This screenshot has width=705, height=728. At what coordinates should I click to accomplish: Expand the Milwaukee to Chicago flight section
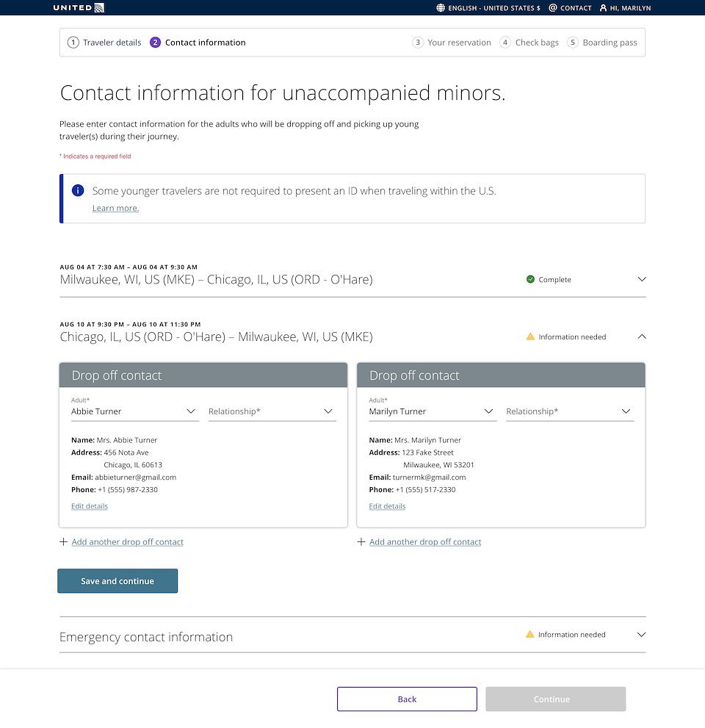642,279
